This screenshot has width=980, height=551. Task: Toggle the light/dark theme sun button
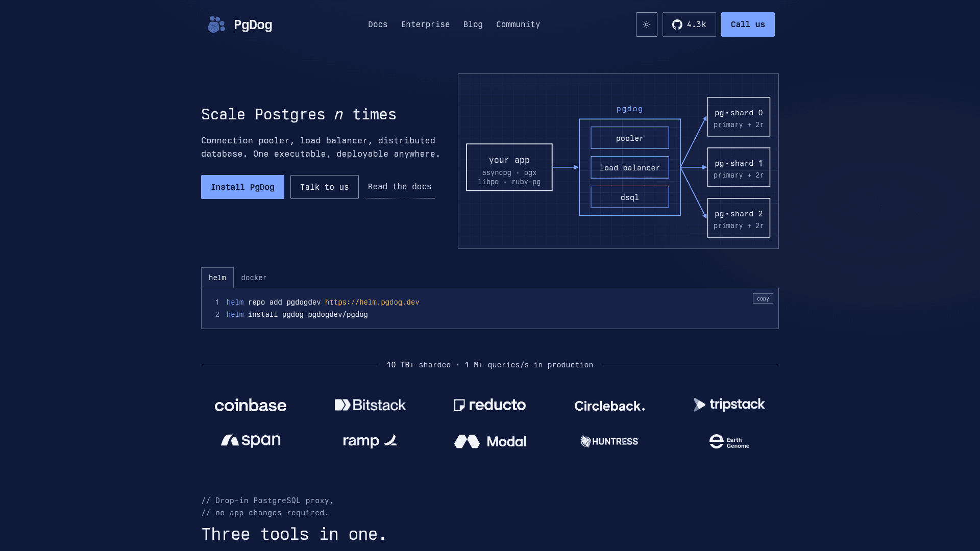click(646, 24)
